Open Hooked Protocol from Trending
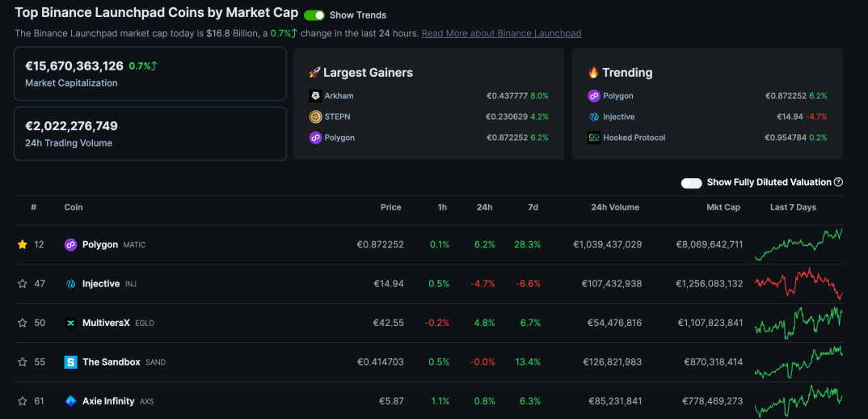The height and width of the screenshot is (419, 868). [x=634, y=138]
